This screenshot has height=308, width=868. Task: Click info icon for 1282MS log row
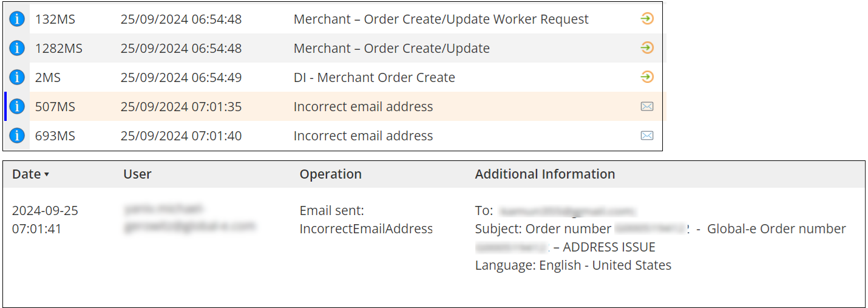pyautogui.click(x=17, y=48)
